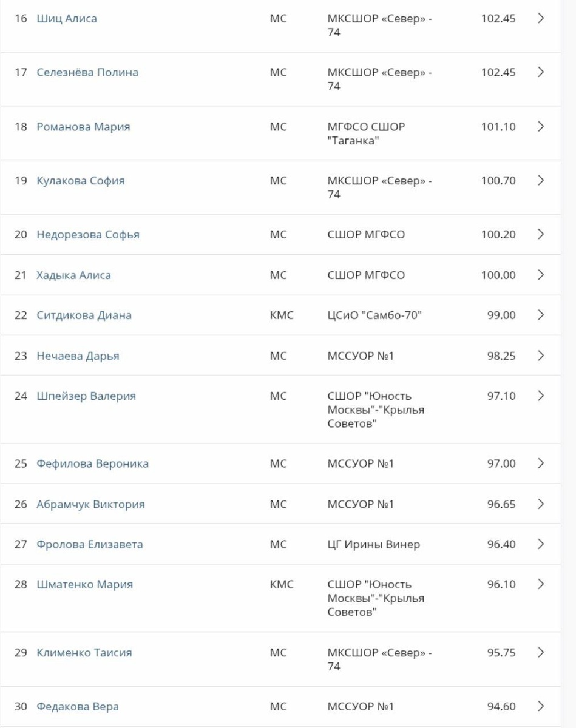Click ЦСиО "Самбо-70" club cell
The image size is (576, 728).
coord(374,315)
